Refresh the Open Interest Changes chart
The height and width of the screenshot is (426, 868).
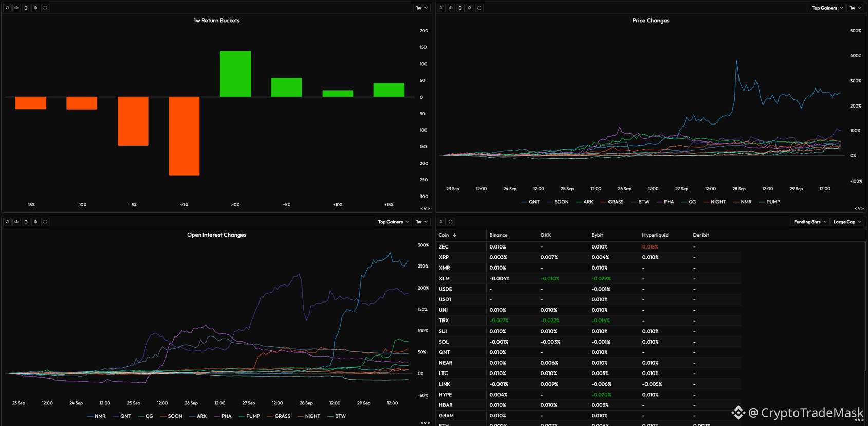click(x=7, y=222)
